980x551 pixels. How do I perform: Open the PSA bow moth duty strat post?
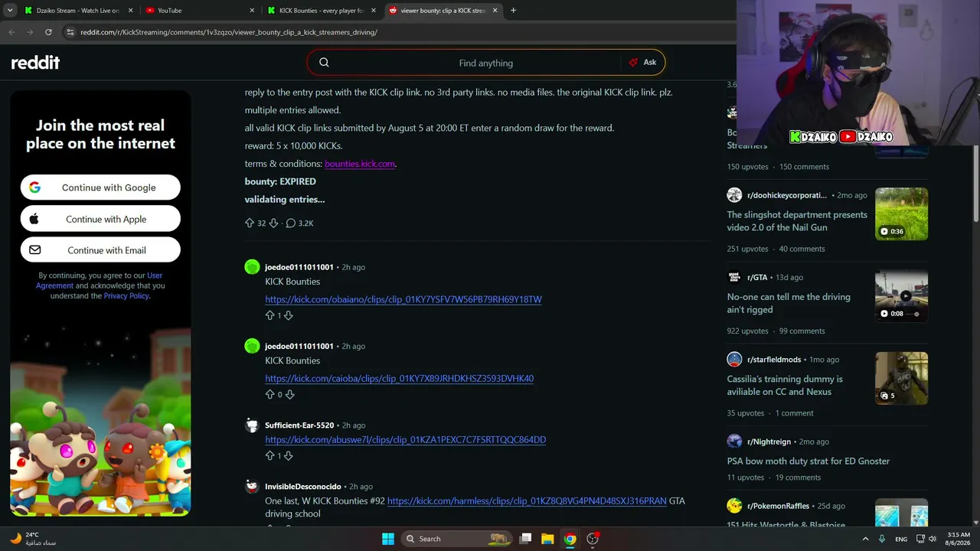808,461
